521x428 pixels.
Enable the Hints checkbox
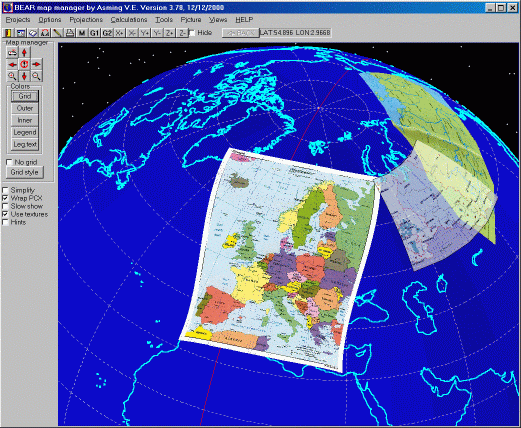pyautogui.click(x=5, y=222)
